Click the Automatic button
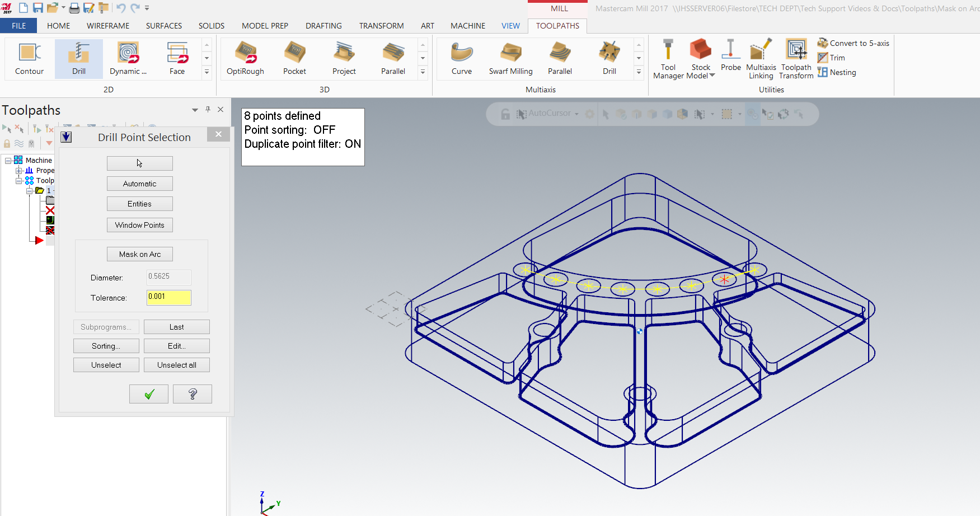 [140, 184]
